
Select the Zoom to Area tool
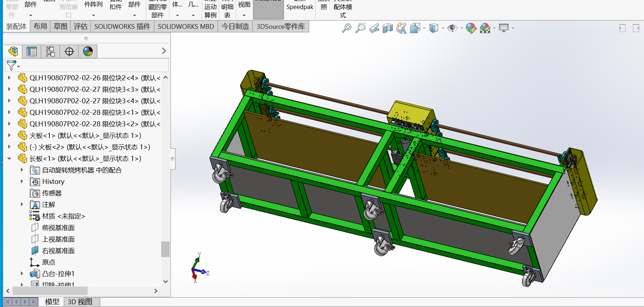(x=360, y=28)
